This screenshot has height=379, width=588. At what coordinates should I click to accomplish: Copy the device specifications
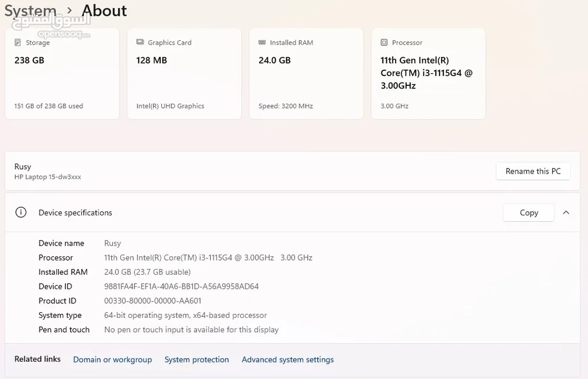coord(529,212)
